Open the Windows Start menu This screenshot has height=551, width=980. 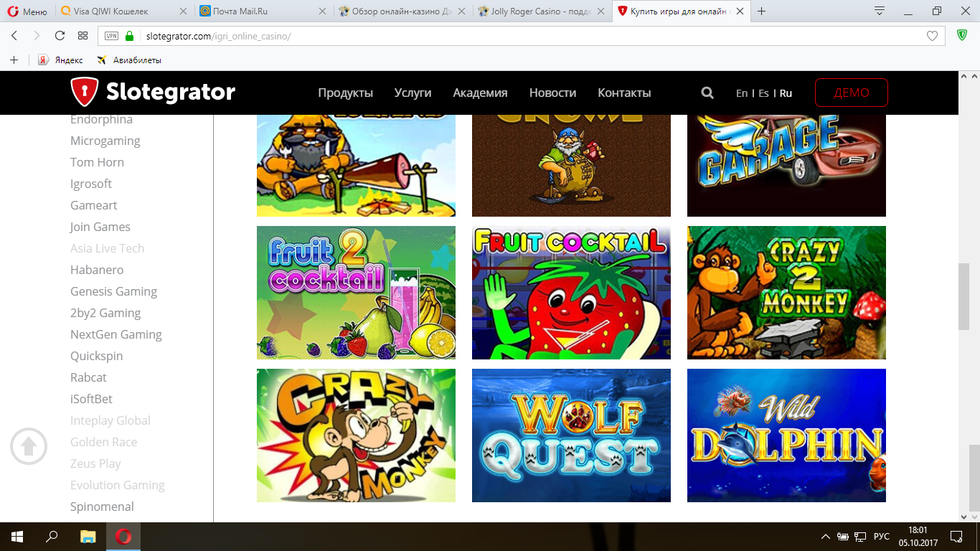[17, 536]
